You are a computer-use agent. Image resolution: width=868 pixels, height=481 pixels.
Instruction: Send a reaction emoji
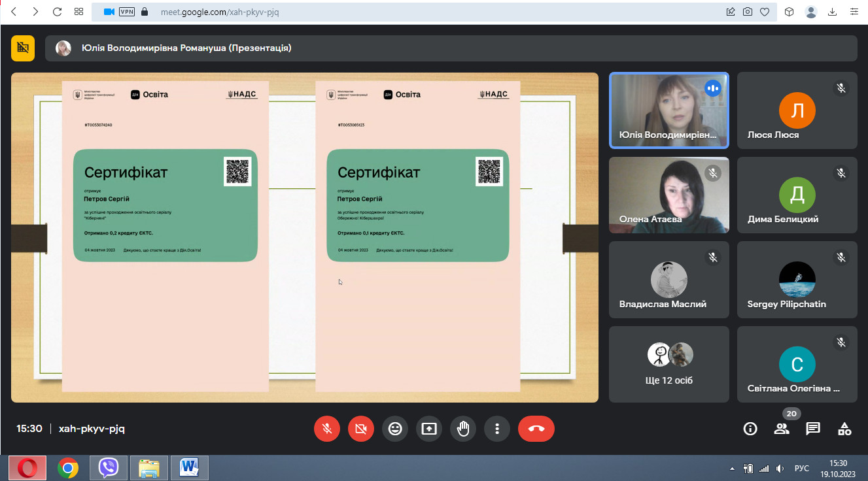point(395,429)
